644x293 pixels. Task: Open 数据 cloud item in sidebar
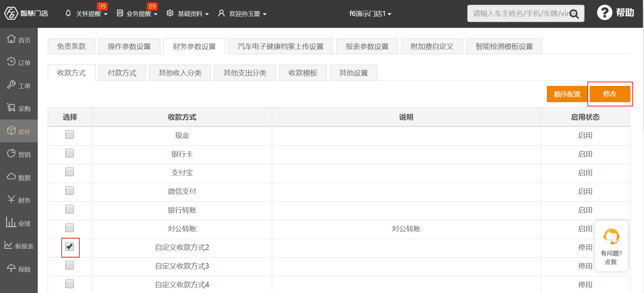point(19,177)
